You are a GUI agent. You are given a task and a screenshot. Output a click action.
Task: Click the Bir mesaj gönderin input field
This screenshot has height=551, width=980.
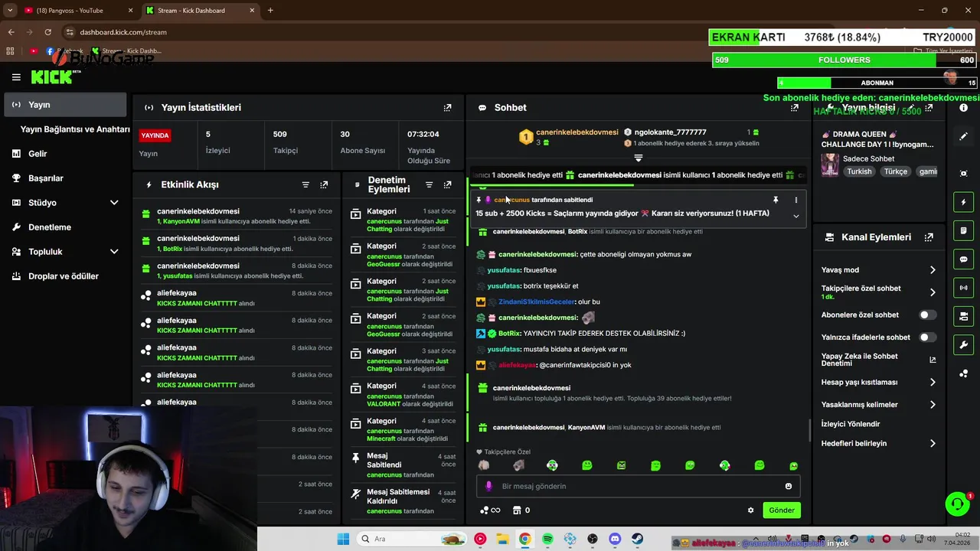639,486
